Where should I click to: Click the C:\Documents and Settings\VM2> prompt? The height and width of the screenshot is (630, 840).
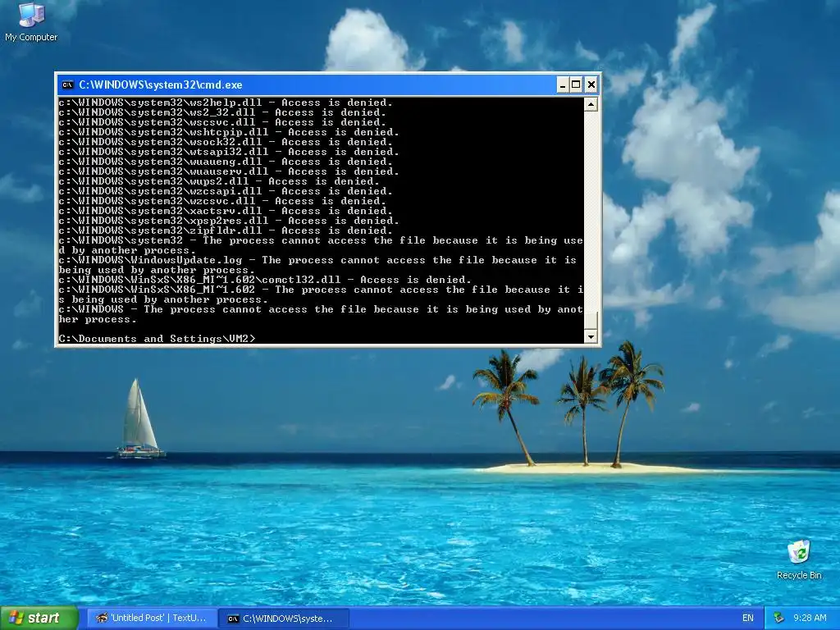(x=157, y=339)
